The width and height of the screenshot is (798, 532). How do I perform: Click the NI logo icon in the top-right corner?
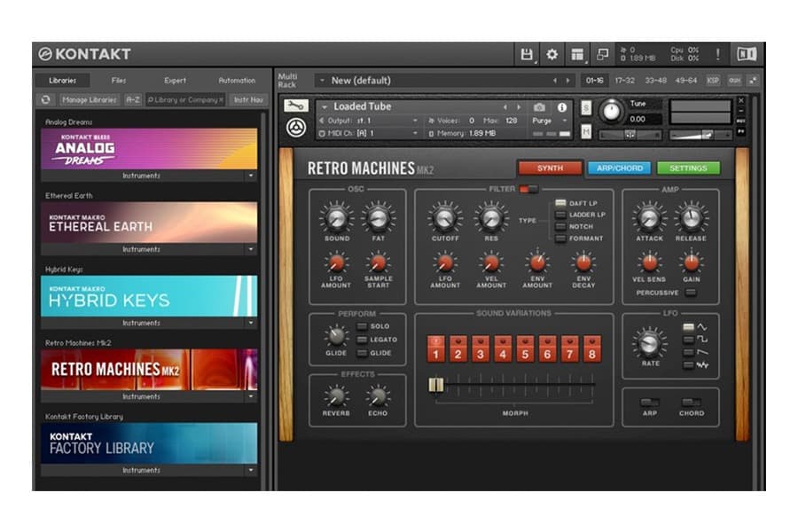tap(748, 51)
